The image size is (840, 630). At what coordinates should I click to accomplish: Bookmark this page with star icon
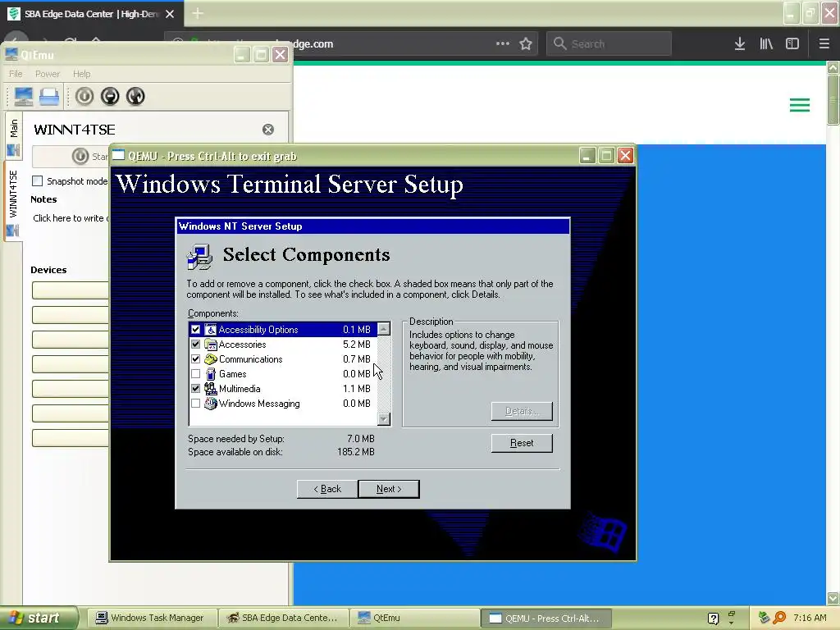(x=526, y=44)
